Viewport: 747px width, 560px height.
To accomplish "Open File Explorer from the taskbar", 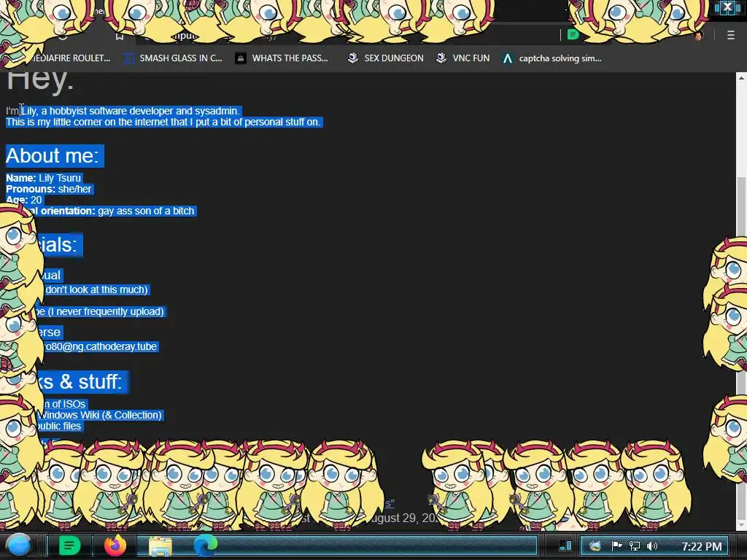I will (160, 545).
